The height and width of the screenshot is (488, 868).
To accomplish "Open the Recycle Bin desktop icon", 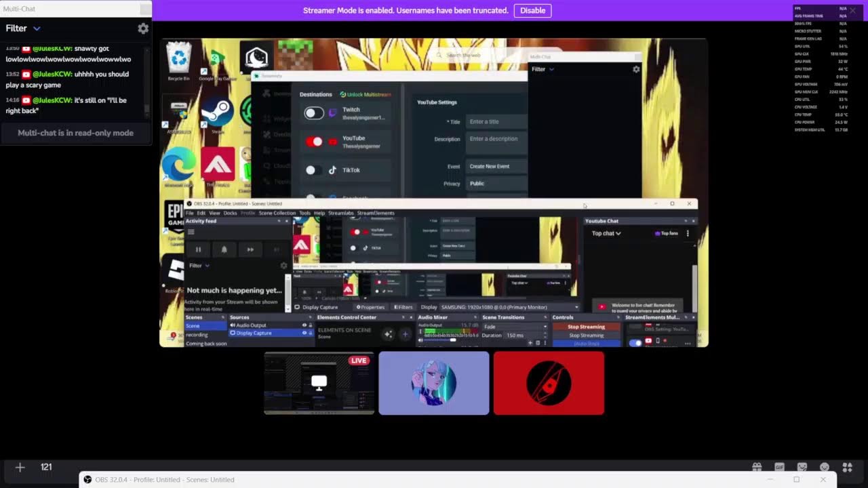I will pos(179,60).
